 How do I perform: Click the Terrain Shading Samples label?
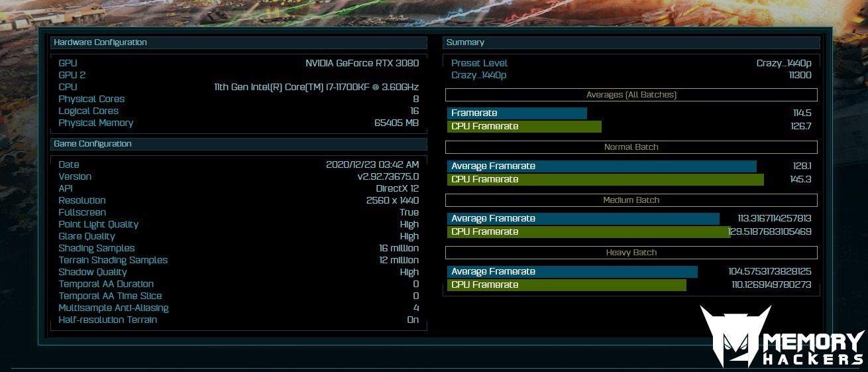coord(113,261)
